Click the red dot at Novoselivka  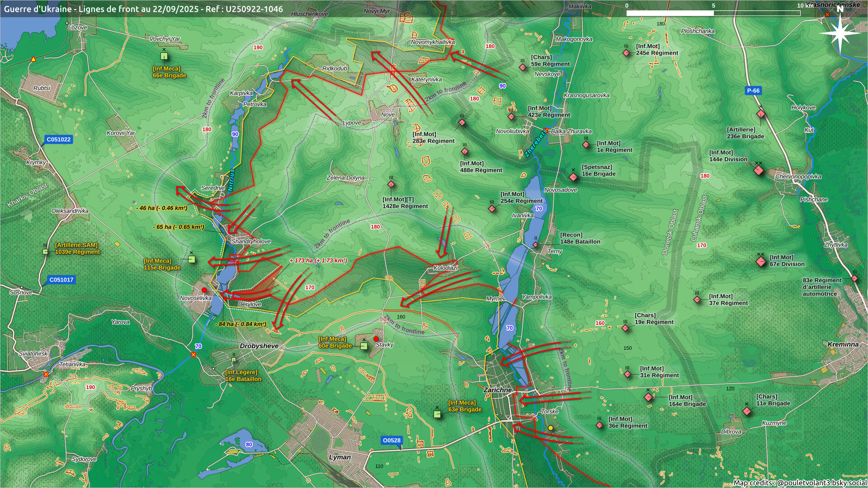coord(204,290)
